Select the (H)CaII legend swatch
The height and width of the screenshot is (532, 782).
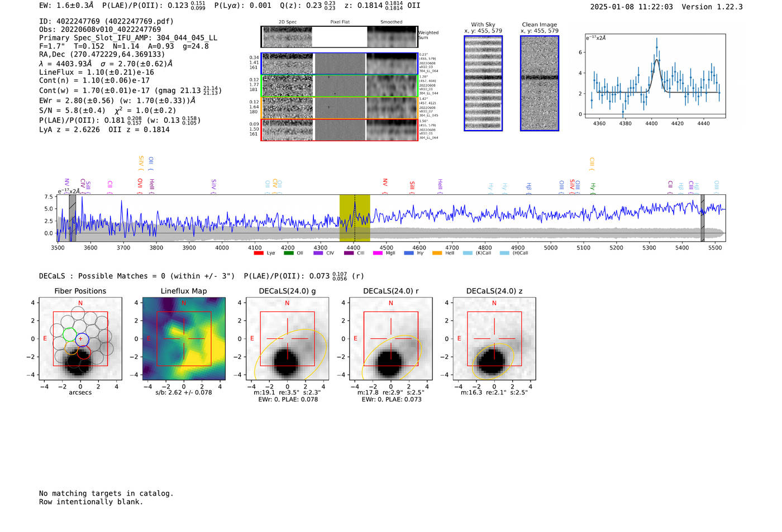[x=504, y=253]
